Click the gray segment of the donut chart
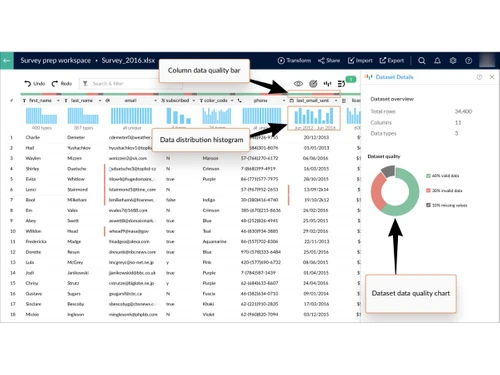500x375 pixels. pyautogui.click(x=388, y=171)
